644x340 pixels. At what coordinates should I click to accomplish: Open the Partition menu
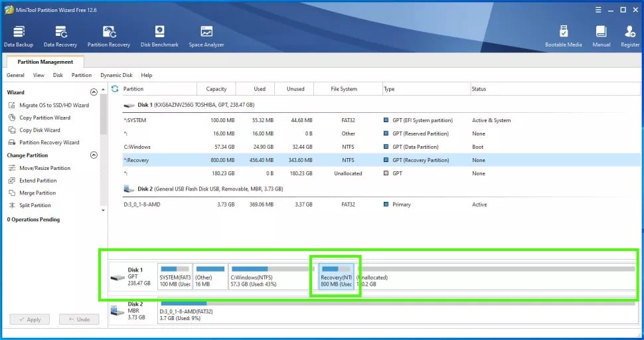(81, 75)
